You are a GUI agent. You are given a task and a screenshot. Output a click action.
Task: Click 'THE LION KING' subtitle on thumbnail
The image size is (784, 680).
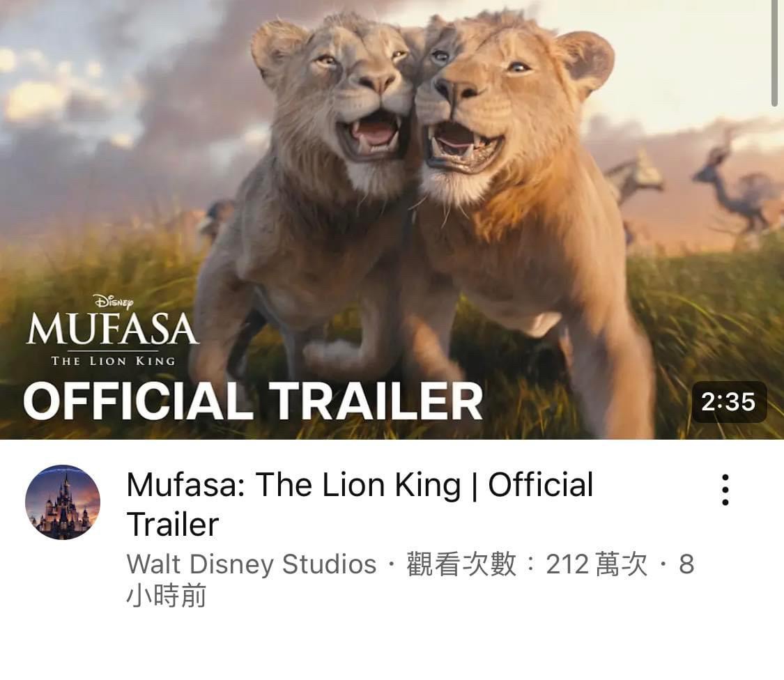coord(113,361)
